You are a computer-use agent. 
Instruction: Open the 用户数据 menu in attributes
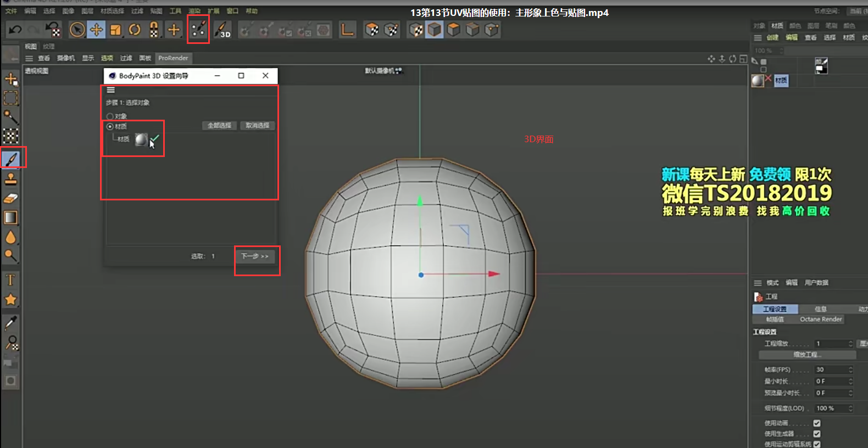point(816,283)
